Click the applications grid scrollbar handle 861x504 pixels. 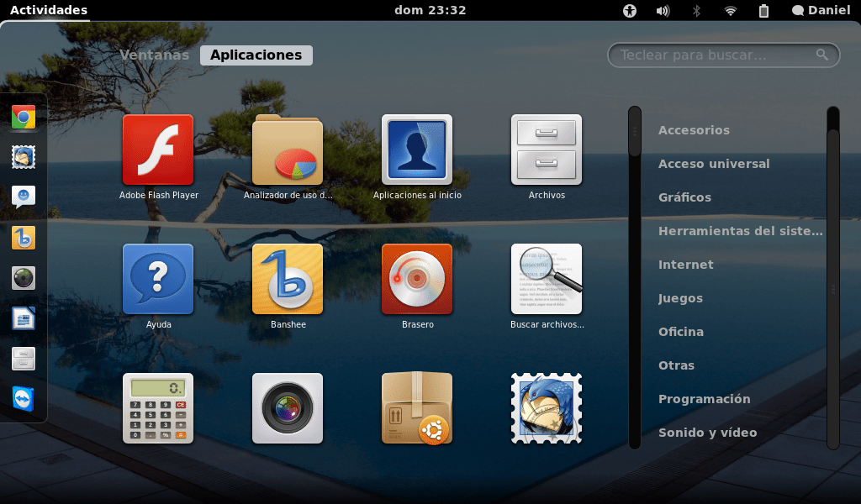(635, 132)
